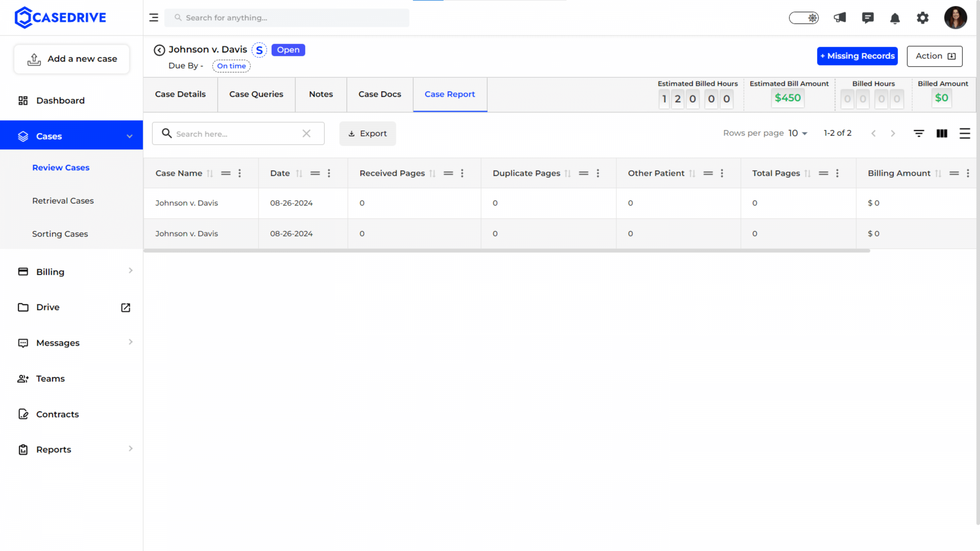
Task: Open Drive external link icon
Action: (x=126, y=307)
